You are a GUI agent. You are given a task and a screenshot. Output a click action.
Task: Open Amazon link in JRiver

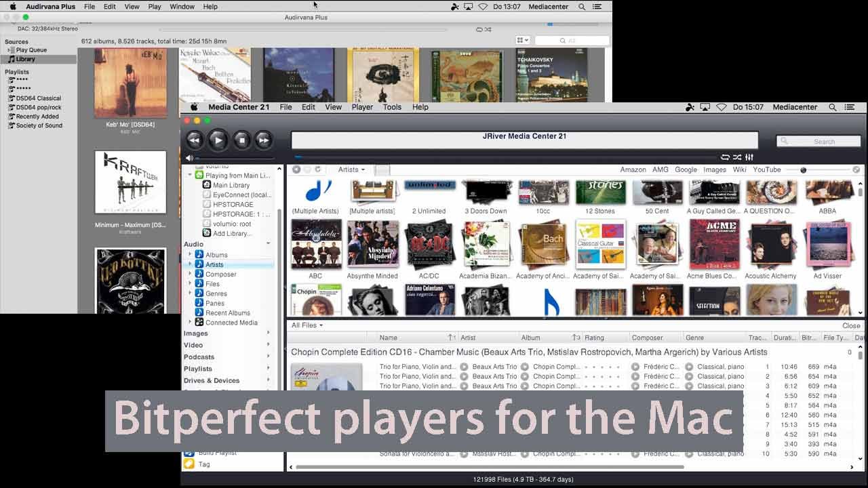coord(633,169)
